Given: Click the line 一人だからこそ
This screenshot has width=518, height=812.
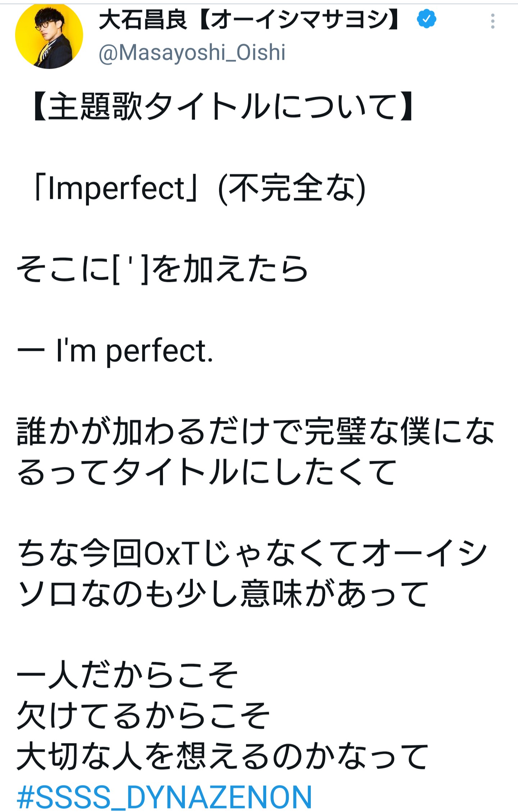Looking at the screenshot, I should [128, 675].
